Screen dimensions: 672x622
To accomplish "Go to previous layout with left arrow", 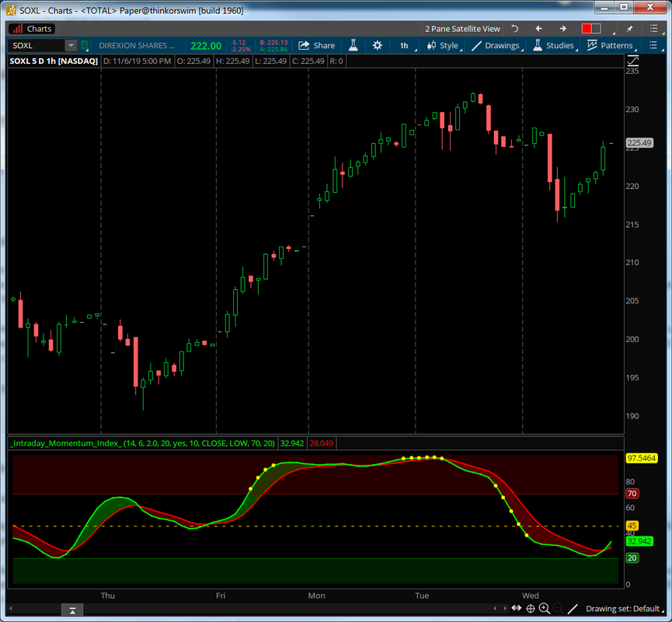I will [x=538, y=29].
